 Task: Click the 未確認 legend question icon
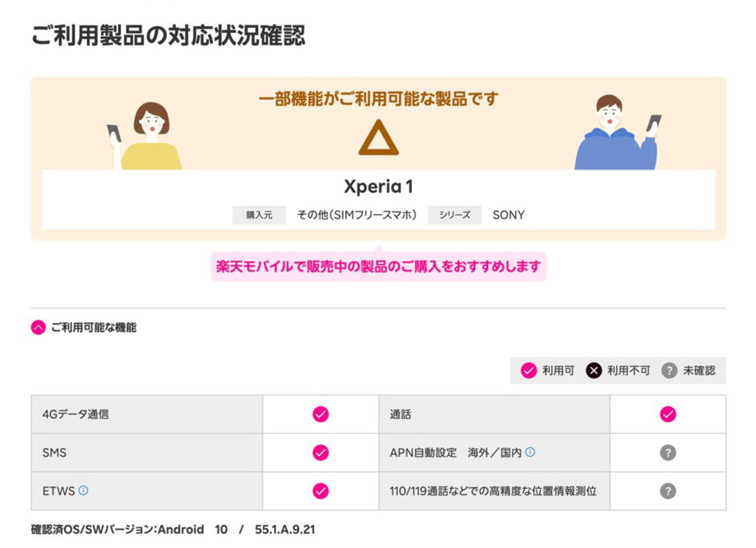669,370
